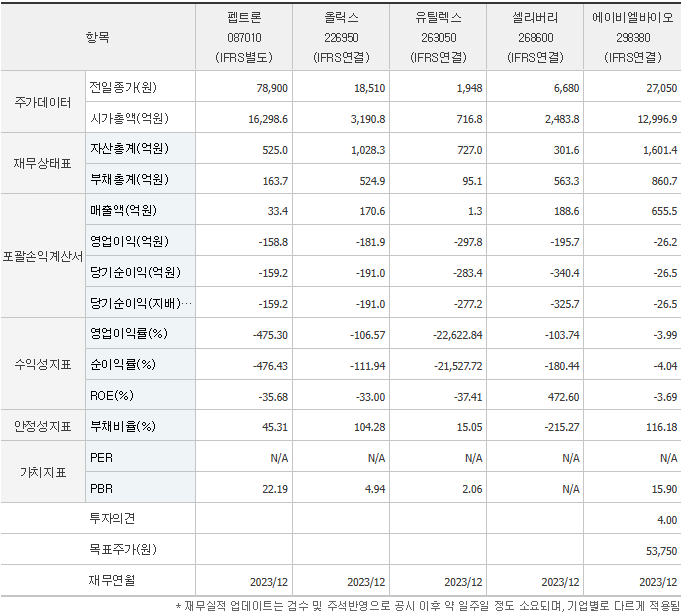Click 펩트론 fiscal month 2023/12
Viewport: 686px width, 614px height.
tap(269, 582)
